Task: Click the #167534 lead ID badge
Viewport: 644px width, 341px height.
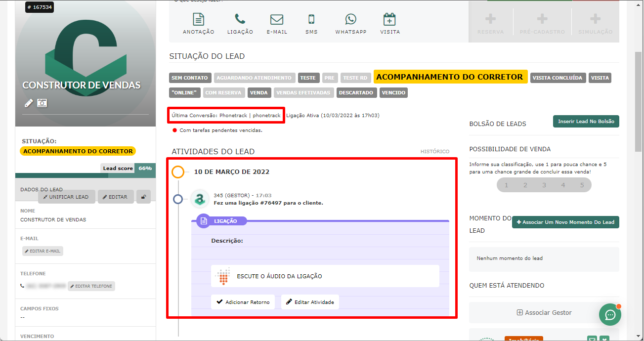Action: tap(39, 7)
